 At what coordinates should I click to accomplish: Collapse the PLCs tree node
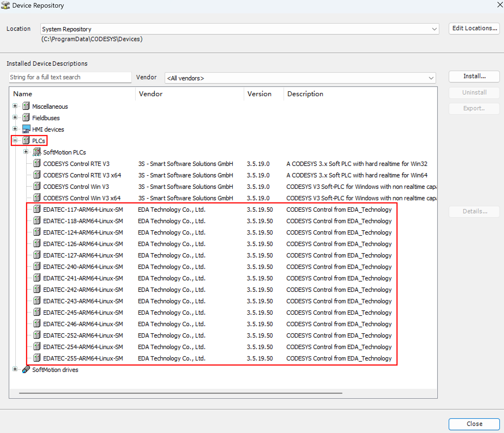15,140
